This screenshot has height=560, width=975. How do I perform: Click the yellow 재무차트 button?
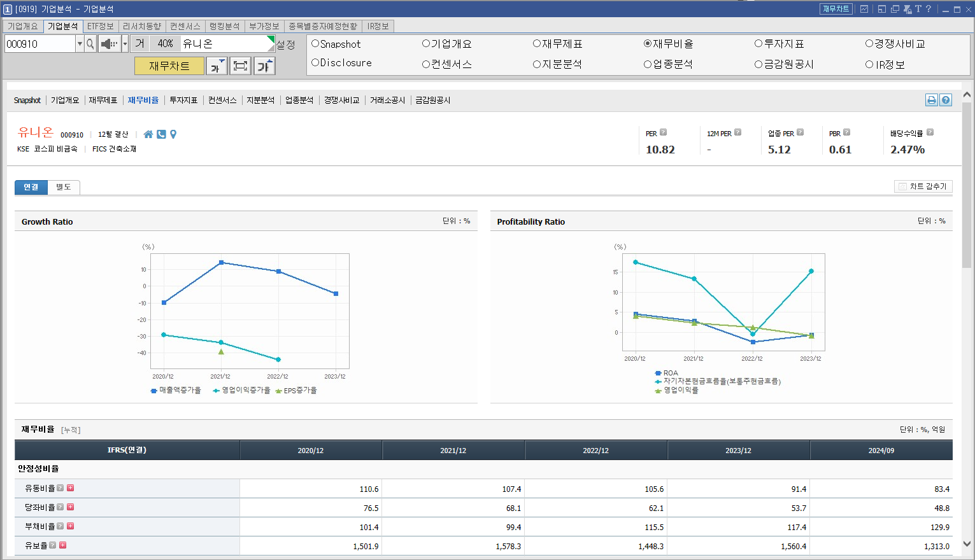(x=169, y=66)
